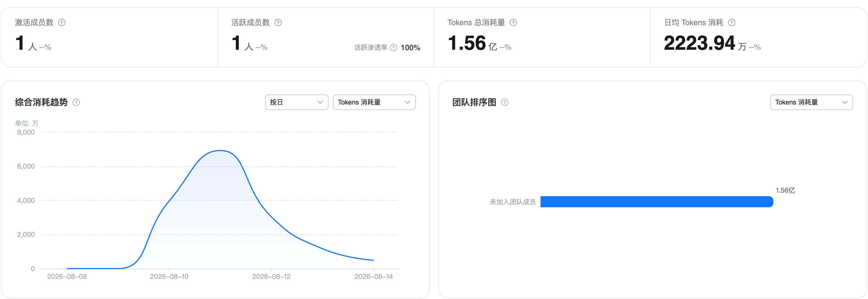Image resolution: width=868 pixels, height=299 pixels.
Task: Open the 按日 granularity dropdown
Action: click(297, 103)
